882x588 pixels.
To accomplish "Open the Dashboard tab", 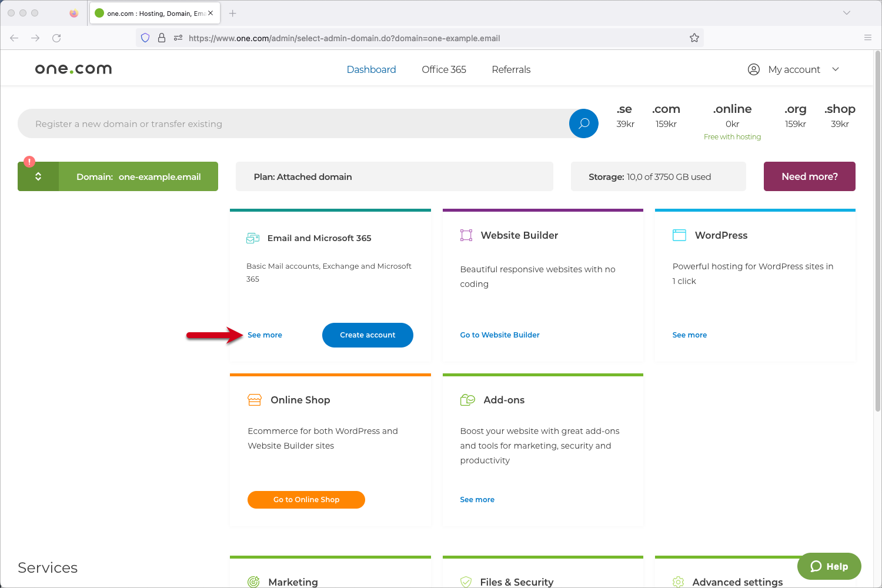I will pyautogui.click(x=372, y=69).
